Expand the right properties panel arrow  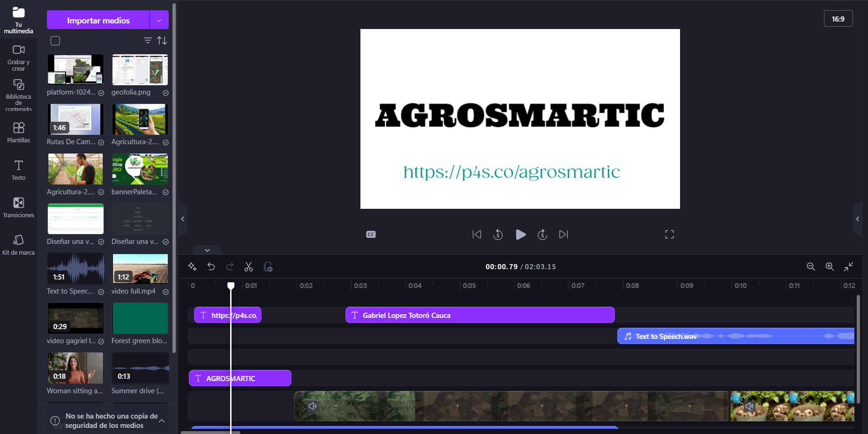(858, 219)
